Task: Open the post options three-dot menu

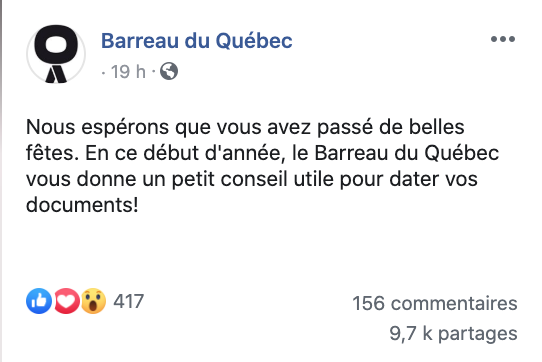Action: coord(503,39)
